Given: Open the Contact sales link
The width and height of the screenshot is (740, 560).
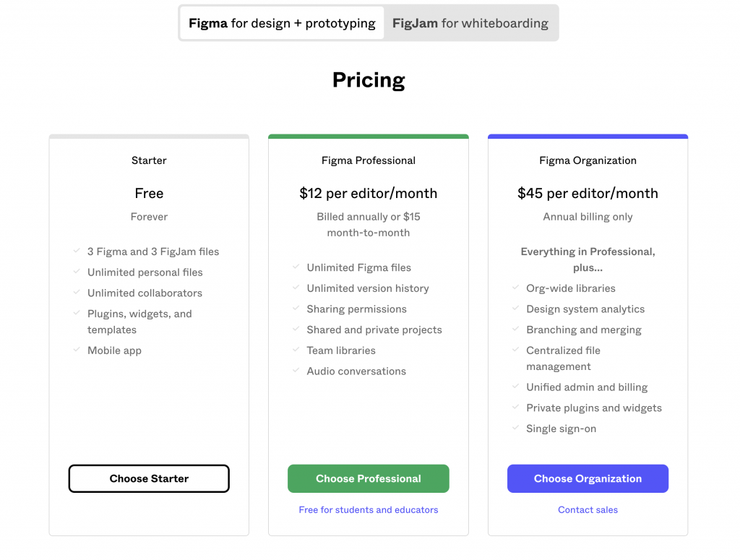Looking at the screenshot, I should 588,509.
